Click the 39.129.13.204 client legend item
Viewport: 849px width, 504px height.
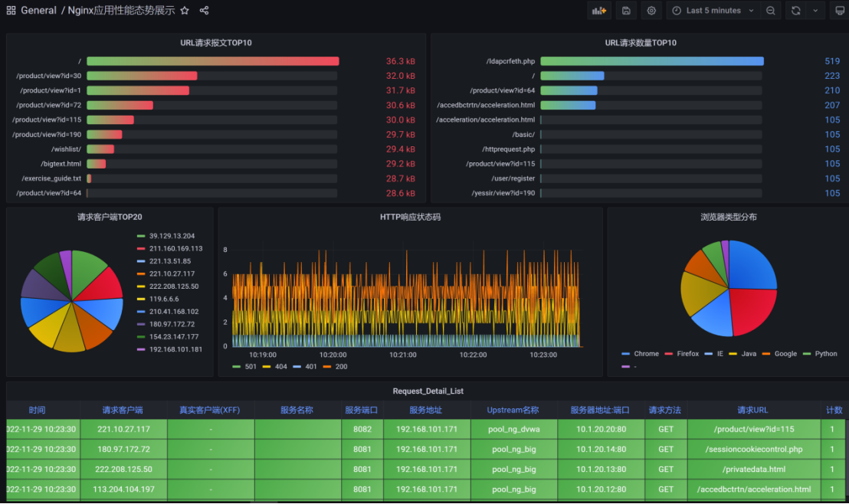point(166,235)
